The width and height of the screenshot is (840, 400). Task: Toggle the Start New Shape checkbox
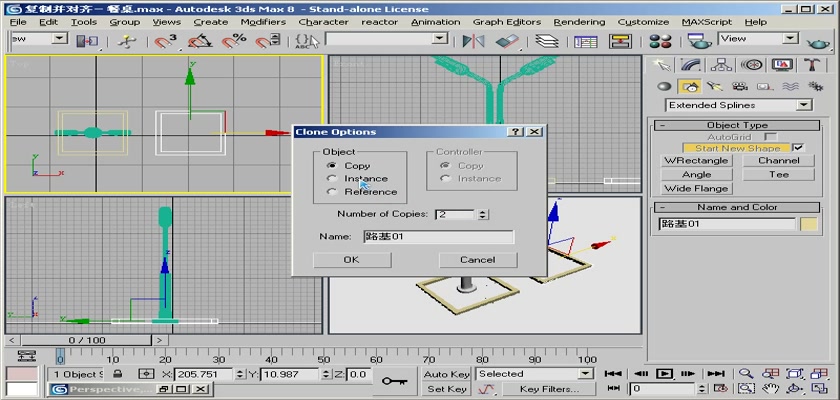798,148
